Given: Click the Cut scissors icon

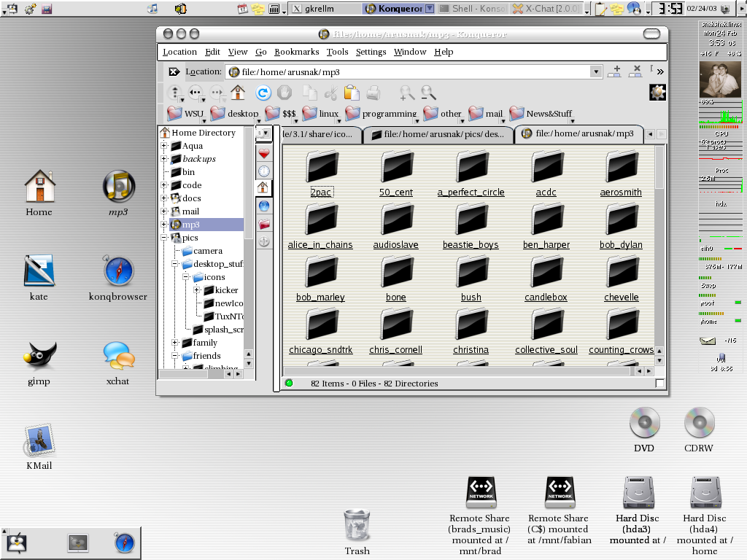Looking at the screenshot, I should pos(330,93).
